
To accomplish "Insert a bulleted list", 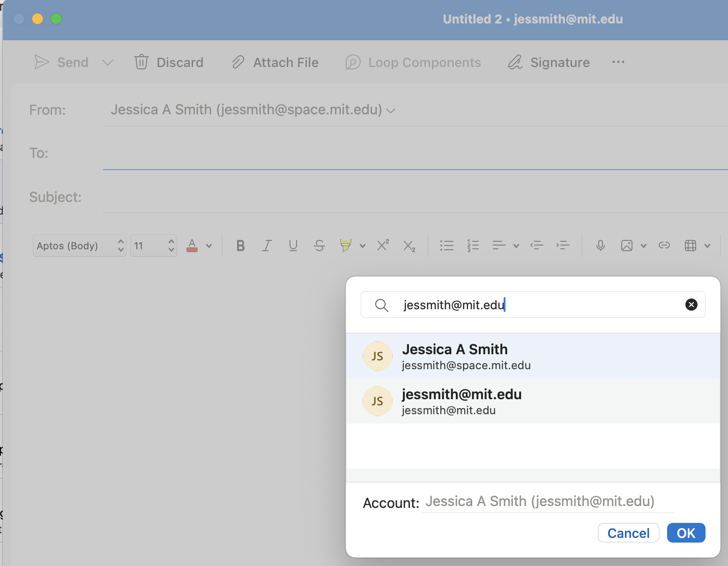I will pyautogui.click(x=447, y=246).
